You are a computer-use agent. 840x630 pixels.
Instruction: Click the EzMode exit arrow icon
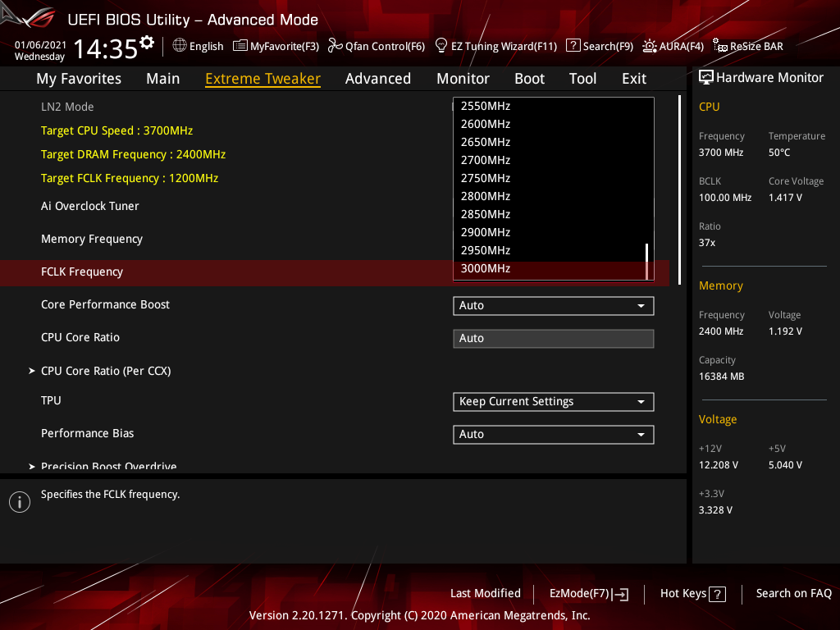click(620, 594)
